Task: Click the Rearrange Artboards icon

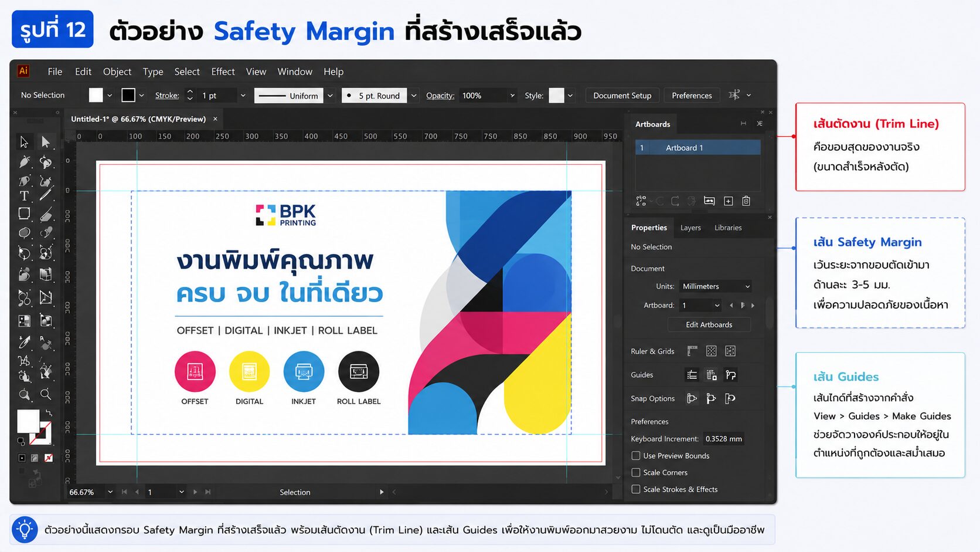Action: [x=641, y=201]
